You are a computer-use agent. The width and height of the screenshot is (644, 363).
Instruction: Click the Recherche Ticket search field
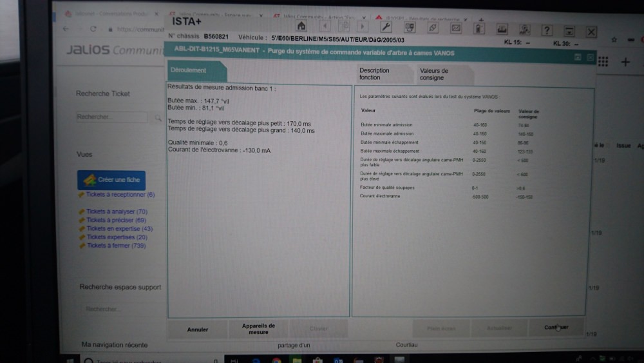coord(111,117)
